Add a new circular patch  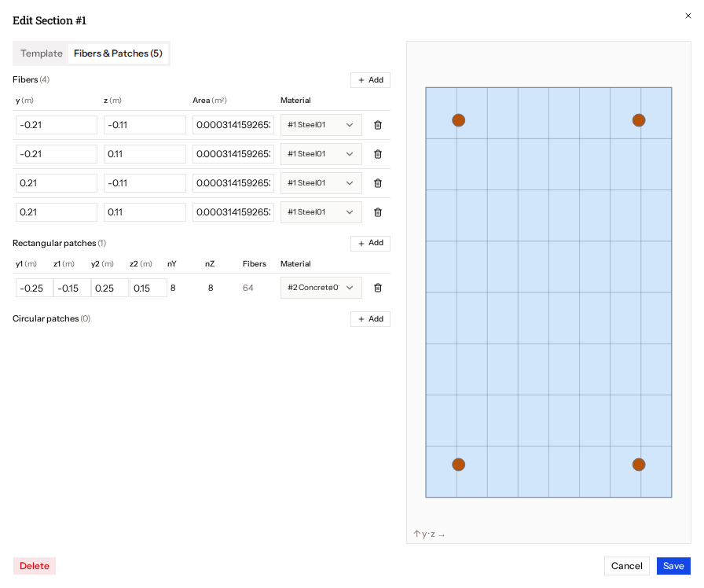[x=370, y=319]
